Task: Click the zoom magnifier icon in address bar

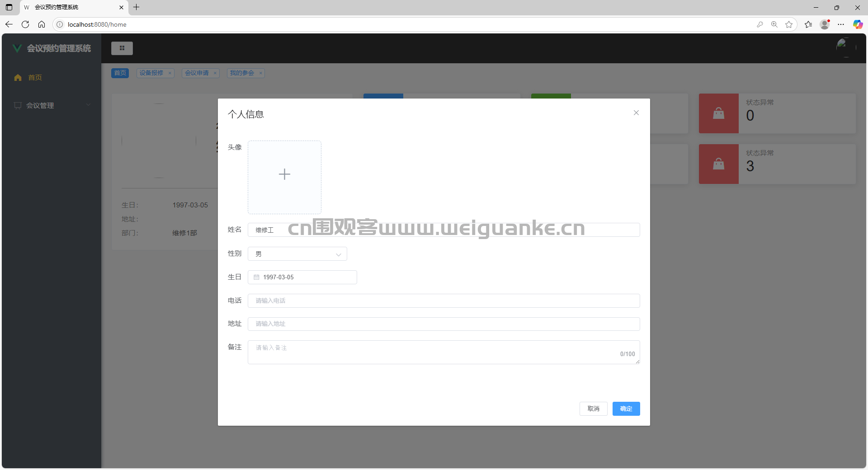Action: pos(774,24)
